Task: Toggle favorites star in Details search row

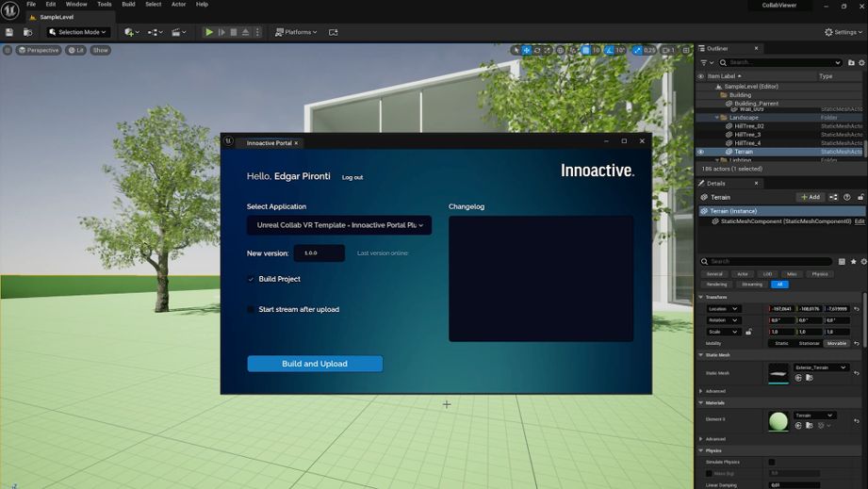Action: pos(853,261)
